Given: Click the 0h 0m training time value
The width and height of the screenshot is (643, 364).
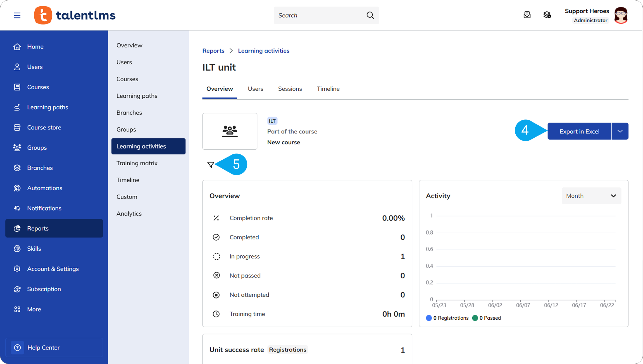Looking at the screenshot, I should pyautogui.click(x=393, y=314).
